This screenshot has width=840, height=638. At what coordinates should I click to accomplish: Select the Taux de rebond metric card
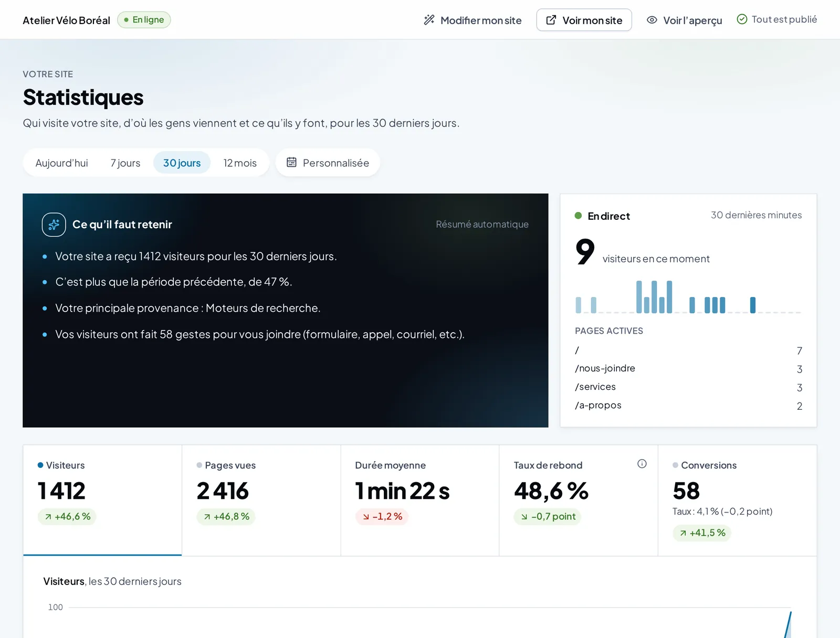point(579,500)
